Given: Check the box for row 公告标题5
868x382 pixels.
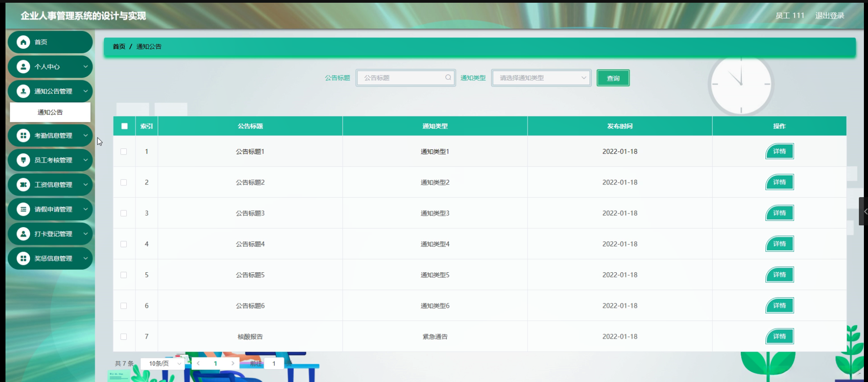Looking at the screenshot, I should pyautogui.click(x=124, y=275).
